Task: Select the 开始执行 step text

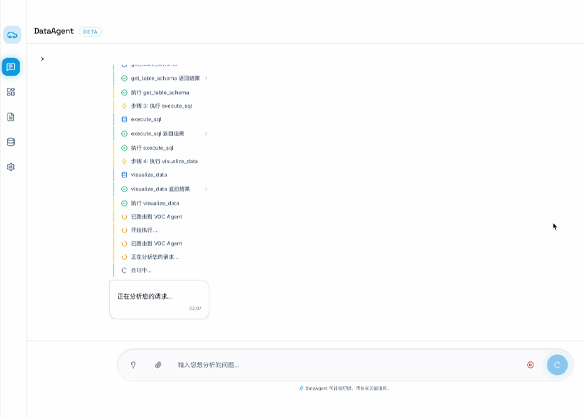Action: tap(144, 230)
